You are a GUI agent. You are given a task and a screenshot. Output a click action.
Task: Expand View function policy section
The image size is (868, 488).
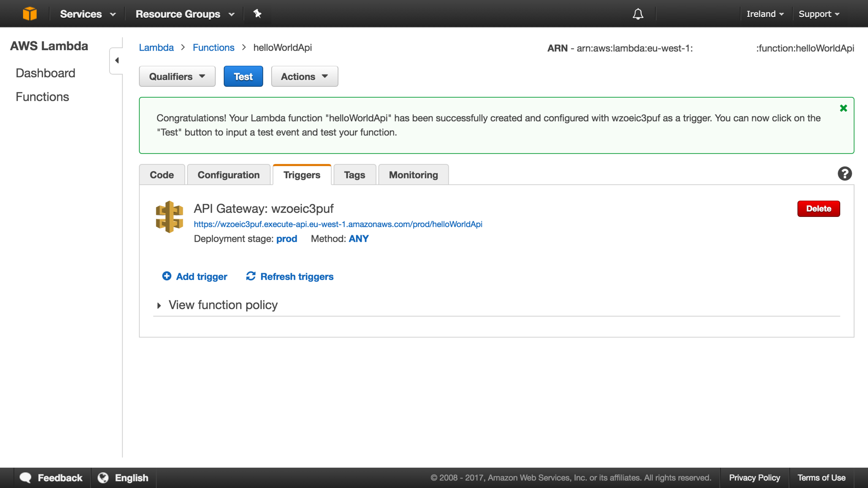[222, 305]
